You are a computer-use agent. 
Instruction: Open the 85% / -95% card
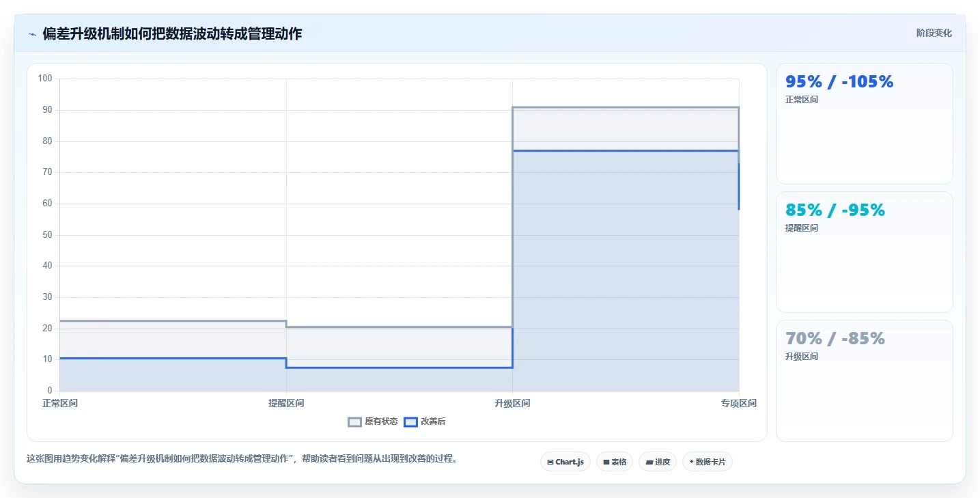[865, 252]
